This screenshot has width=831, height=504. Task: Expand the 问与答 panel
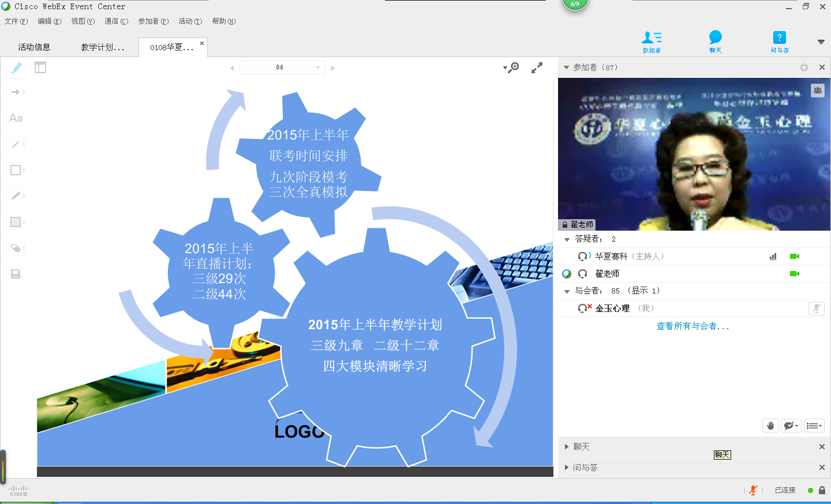pos(567,468)
